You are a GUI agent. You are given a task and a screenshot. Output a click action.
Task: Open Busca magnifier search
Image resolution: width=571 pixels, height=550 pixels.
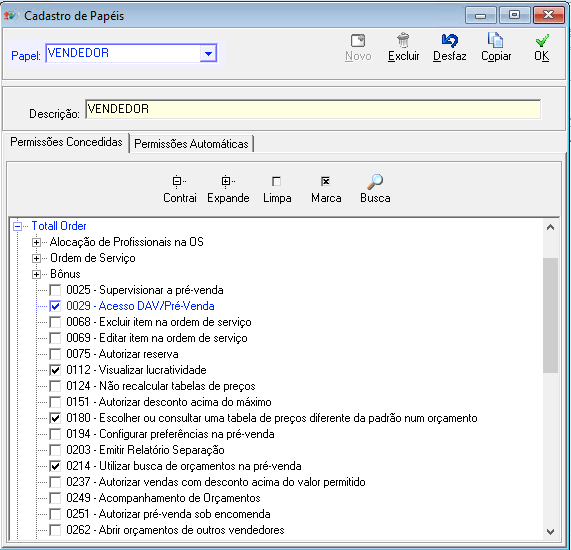[x=375, y=181]
